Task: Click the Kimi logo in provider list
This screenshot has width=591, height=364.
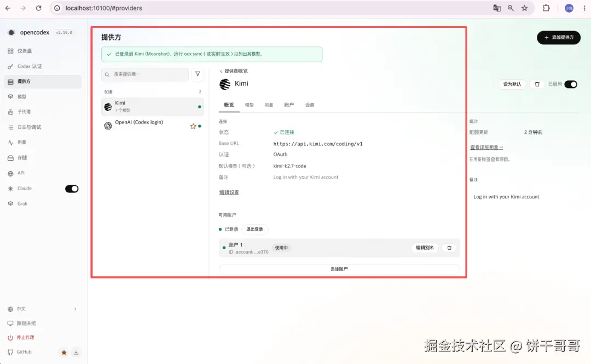Action: (108, 107)
